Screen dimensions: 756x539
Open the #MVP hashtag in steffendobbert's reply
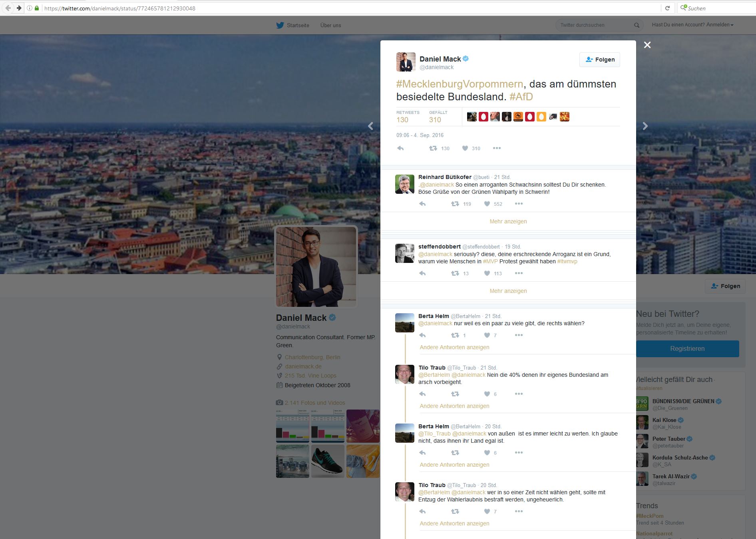point(490,261)
